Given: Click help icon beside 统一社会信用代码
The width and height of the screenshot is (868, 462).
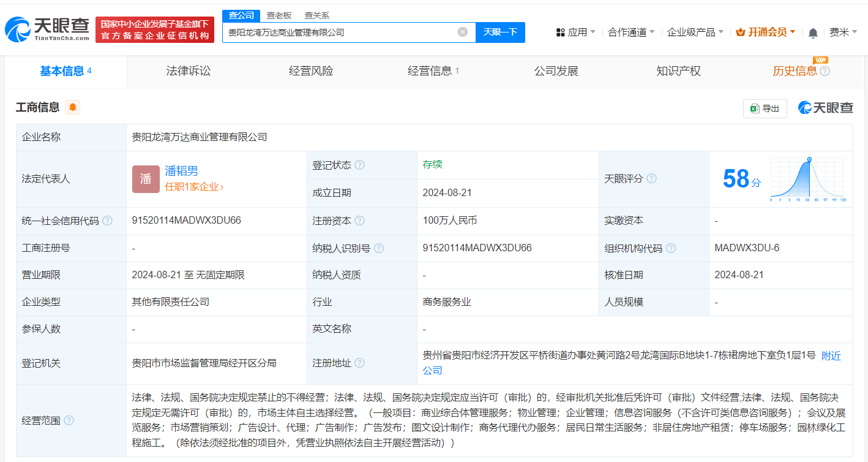Looking at the screenshot, I should point(108,221).
